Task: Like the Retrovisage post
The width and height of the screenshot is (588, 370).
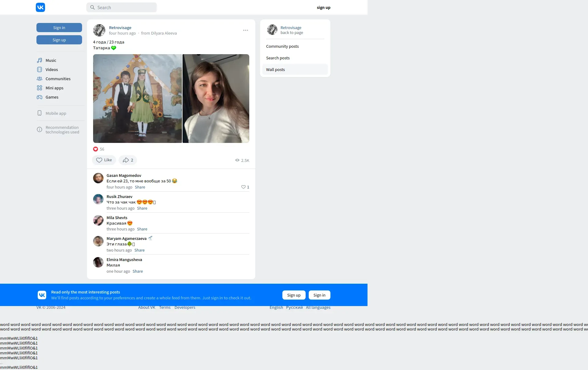Action: tap(104, 160)
